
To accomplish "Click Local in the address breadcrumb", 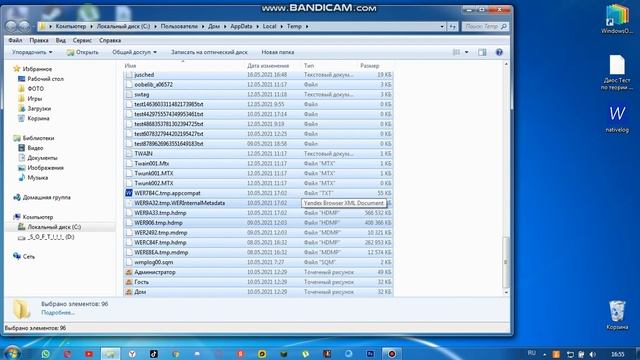I will [x=269, y=27].
